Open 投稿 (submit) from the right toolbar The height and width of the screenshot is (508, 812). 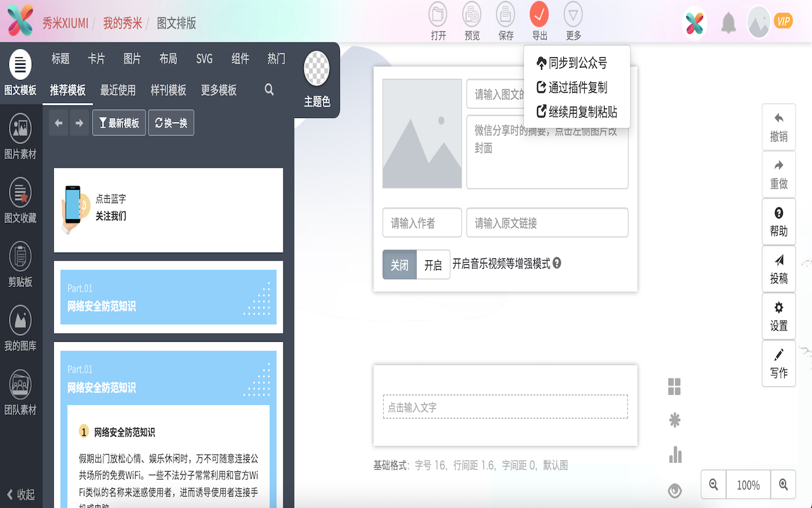click(778, 269)
